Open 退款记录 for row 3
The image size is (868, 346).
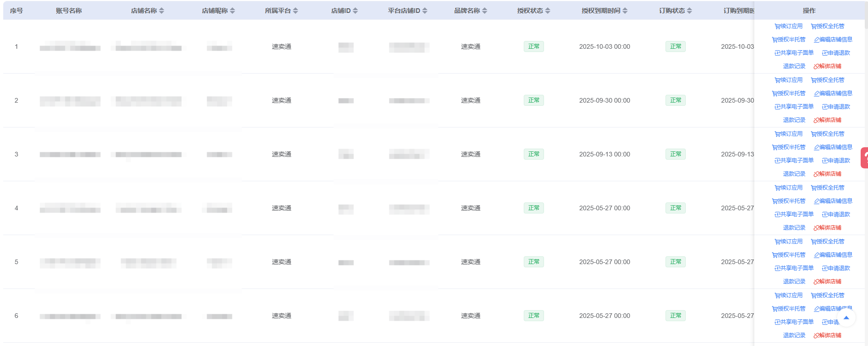pos(794,174)
